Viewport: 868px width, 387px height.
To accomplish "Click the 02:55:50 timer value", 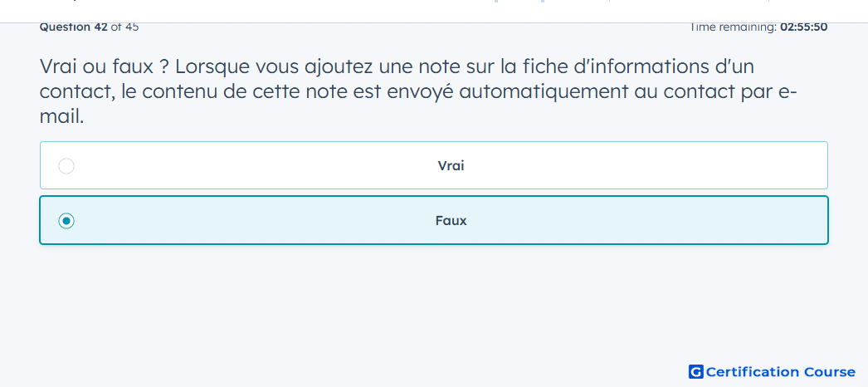I will pyautogui.click(x=804, y=27).
